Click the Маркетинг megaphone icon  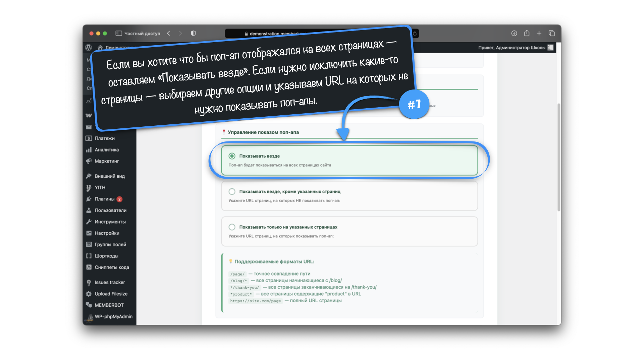click(89, 161)
